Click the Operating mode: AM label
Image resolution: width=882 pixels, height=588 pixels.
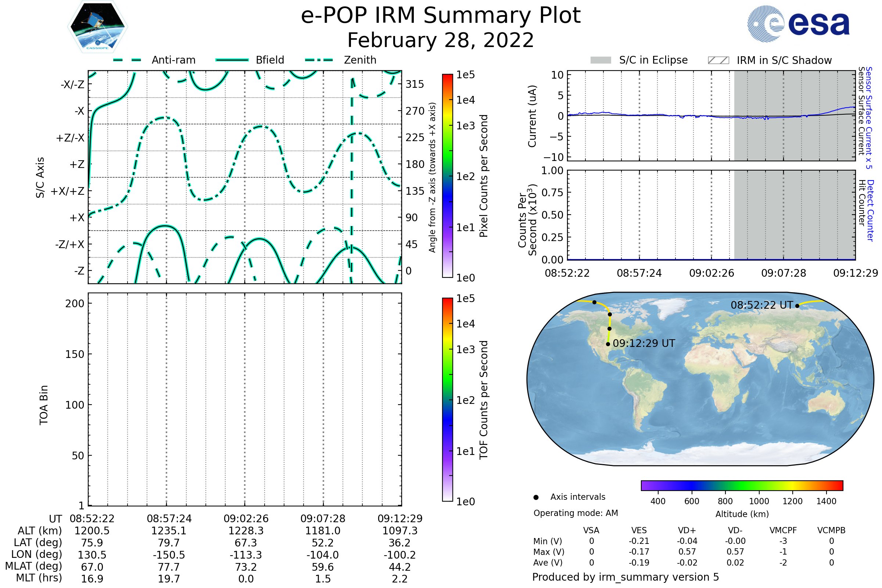pyautogui.click(x=576, y=513)
